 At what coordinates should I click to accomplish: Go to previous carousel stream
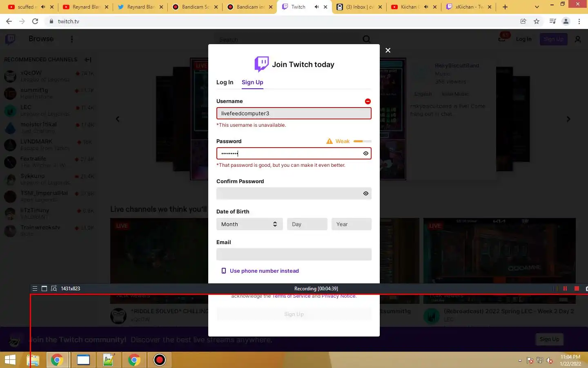click(118, 119)
